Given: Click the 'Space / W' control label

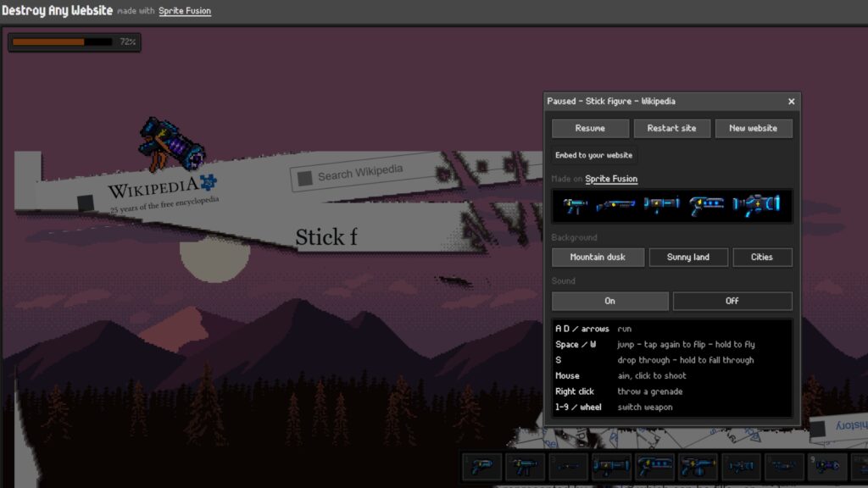Looking at the screenshot, I should coord(576,344).
